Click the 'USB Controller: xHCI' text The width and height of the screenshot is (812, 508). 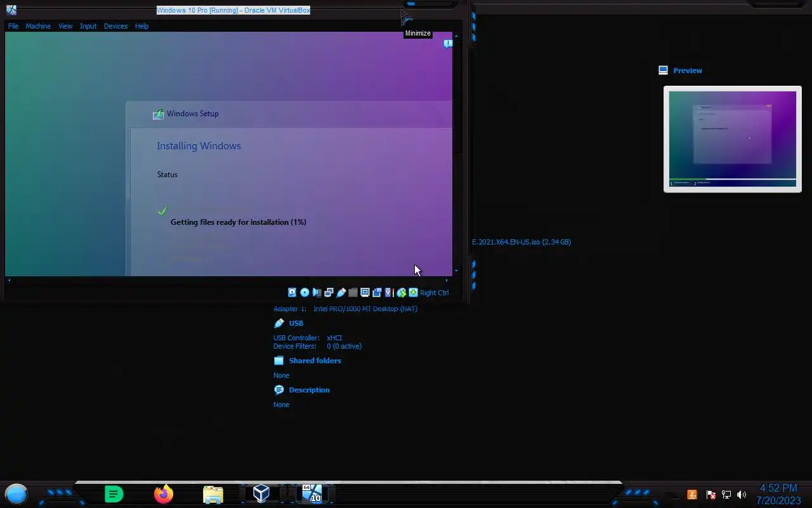tap(308, 338)
